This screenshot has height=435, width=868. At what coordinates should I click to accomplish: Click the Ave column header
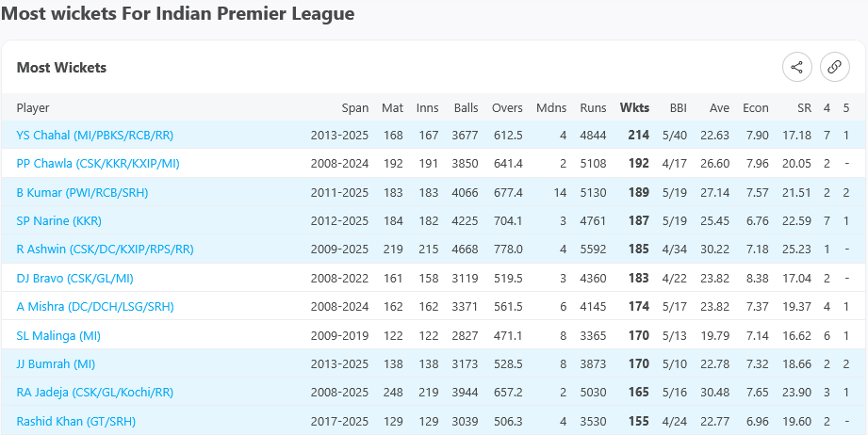[720, 107]
